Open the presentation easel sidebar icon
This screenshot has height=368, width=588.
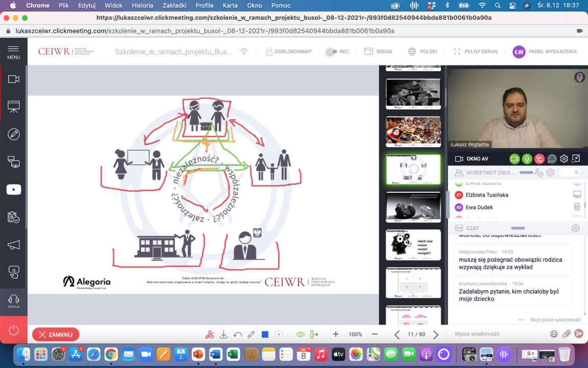(x=14, y=107)
